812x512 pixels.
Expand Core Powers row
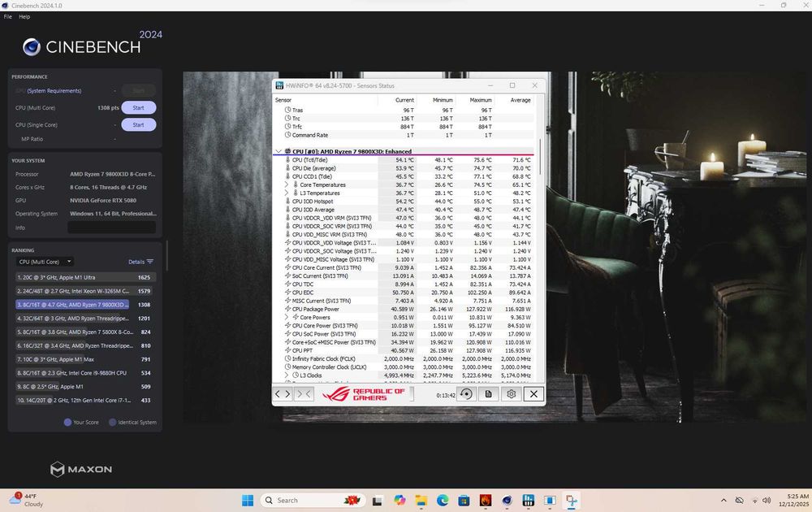coord(287,317)
